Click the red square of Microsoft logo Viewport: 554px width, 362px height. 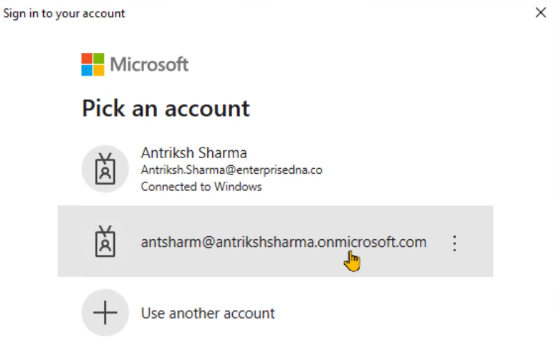87,58
